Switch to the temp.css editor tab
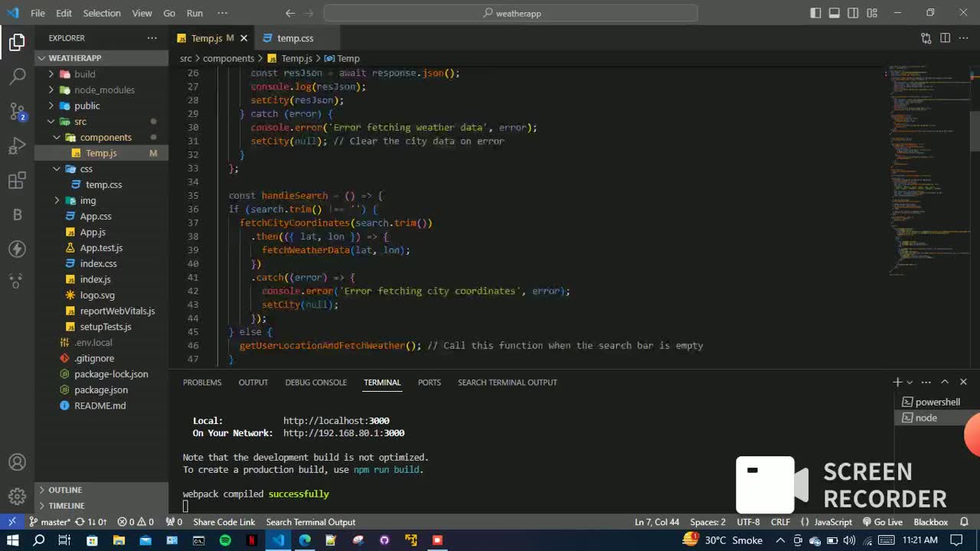Screen dimensions: 980x551 [x=295, y=38]
